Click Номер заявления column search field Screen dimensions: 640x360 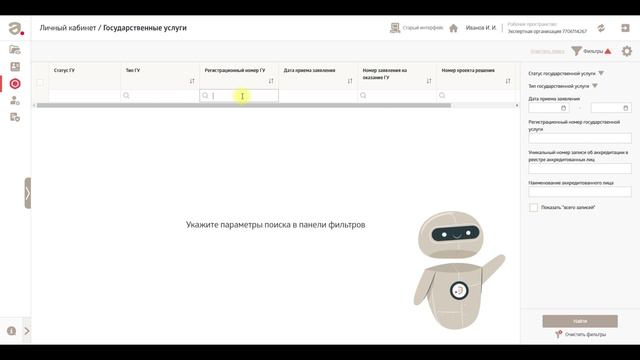pyautogui.click(x=397, y=96)
